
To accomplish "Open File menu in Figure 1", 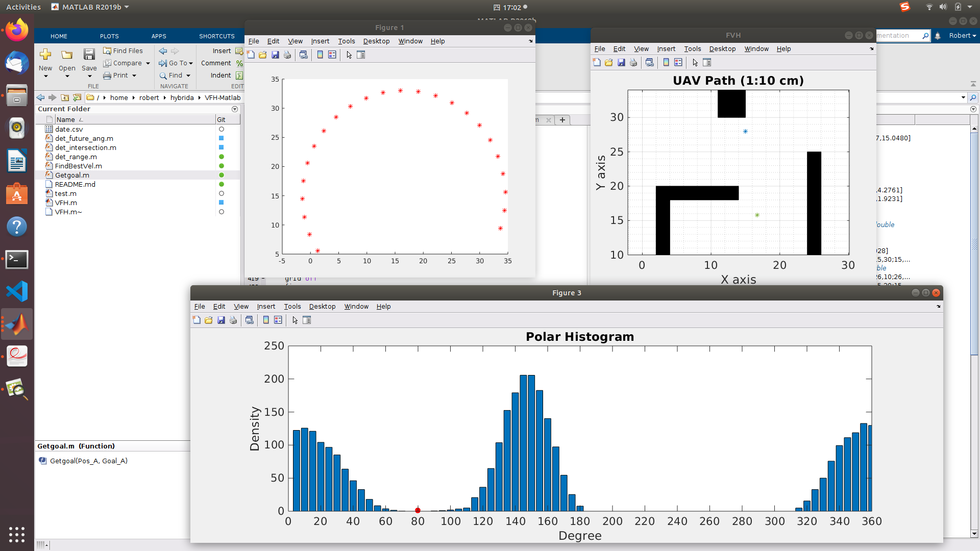I will [254, 41].
